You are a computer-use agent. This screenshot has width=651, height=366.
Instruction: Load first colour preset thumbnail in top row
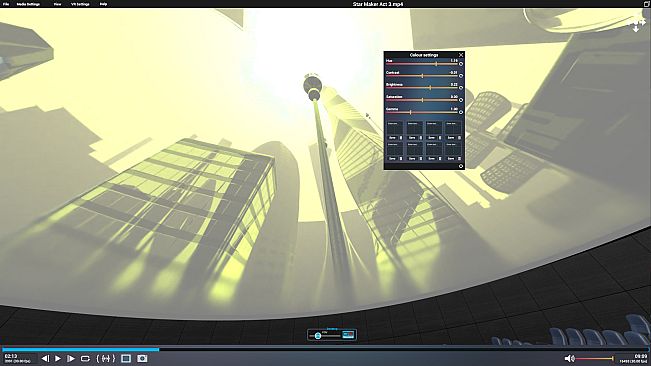click(x=395, y=128)
